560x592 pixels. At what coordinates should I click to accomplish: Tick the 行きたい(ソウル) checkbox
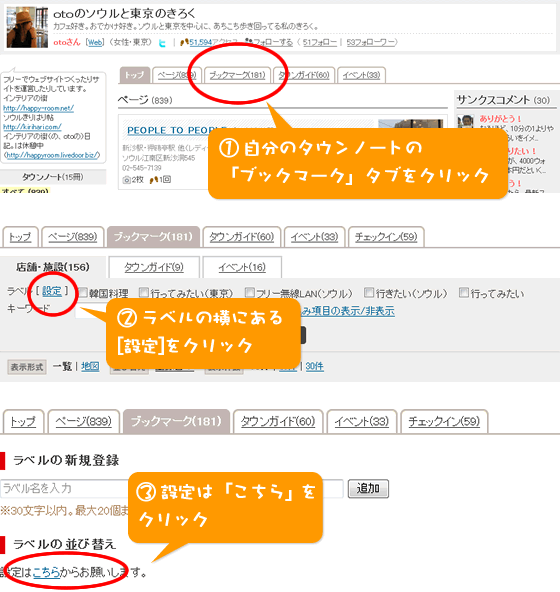click(369, 292)
